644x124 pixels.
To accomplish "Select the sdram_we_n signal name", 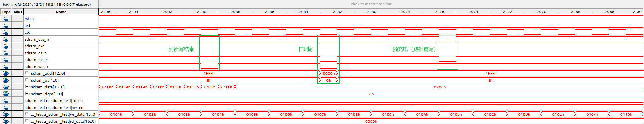I will tap(36, 67).
